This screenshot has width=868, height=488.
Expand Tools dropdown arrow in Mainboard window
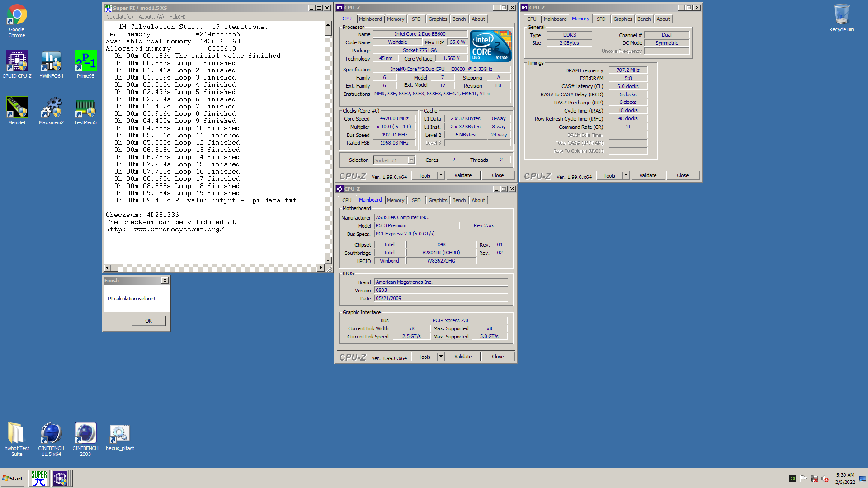441,357
